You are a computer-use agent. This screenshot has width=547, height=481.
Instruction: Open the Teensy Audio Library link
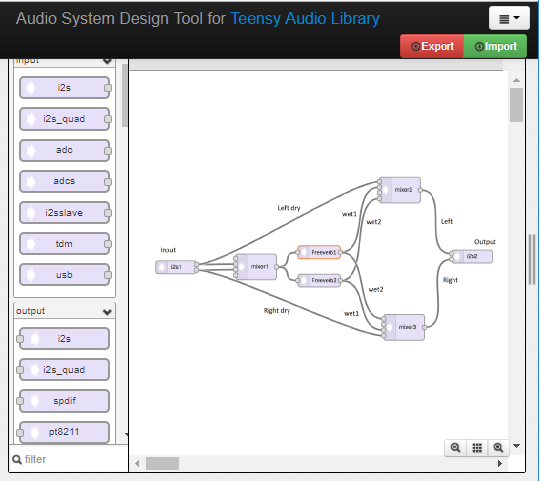[x=305, y=18]
